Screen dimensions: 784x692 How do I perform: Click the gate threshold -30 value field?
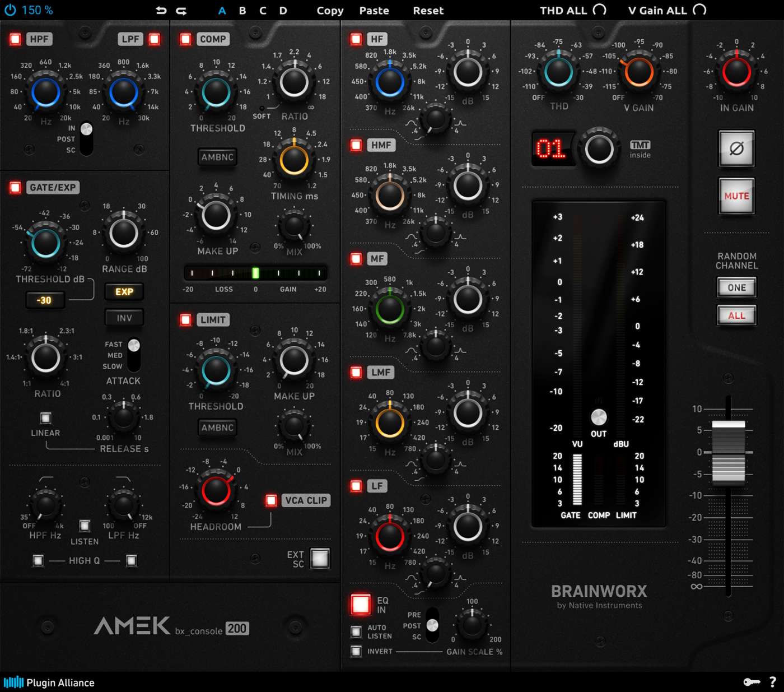(44, 300)
